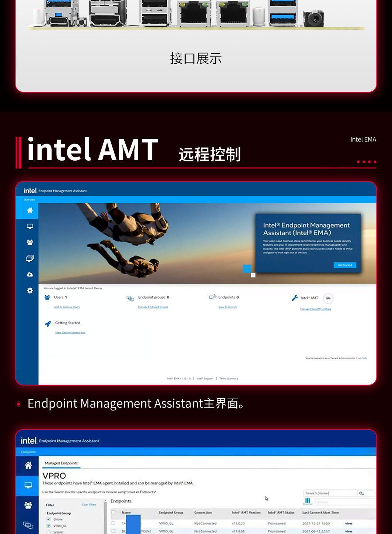Open 'Add or Remove Users' link

coord(67,307)
